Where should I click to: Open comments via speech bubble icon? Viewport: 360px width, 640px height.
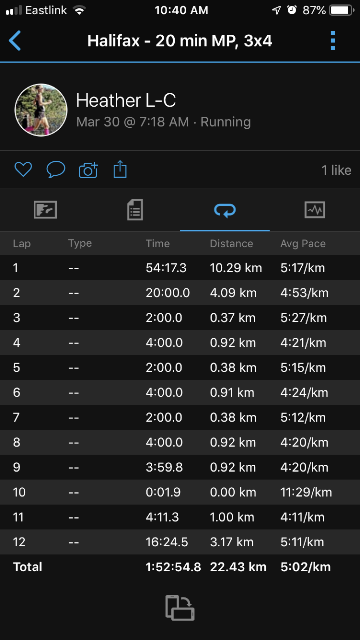click(x=56, y=169)
